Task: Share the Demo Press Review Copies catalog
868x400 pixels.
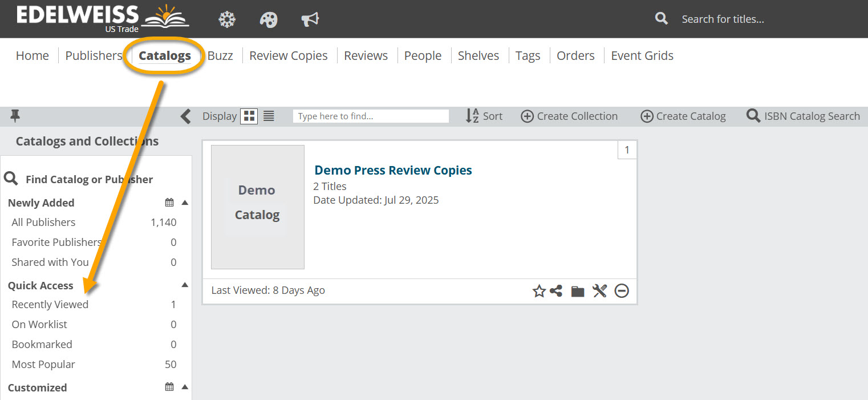Action: 557,291
